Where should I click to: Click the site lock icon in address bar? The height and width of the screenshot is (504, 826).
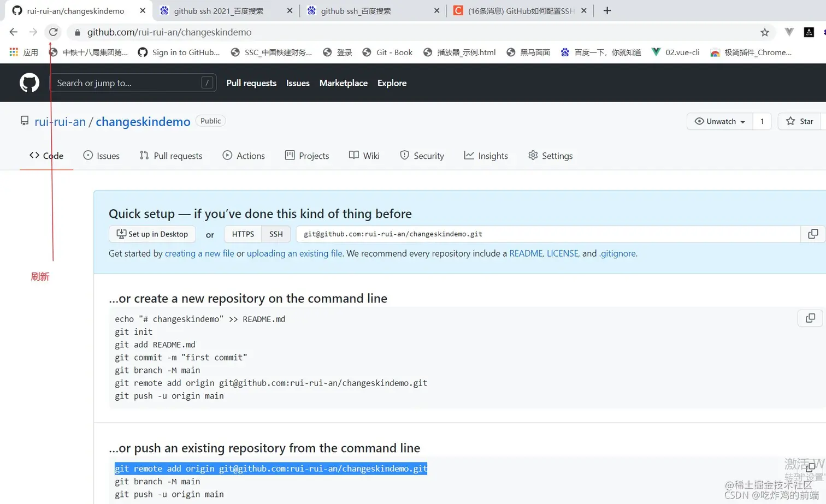tap(78, 32)
